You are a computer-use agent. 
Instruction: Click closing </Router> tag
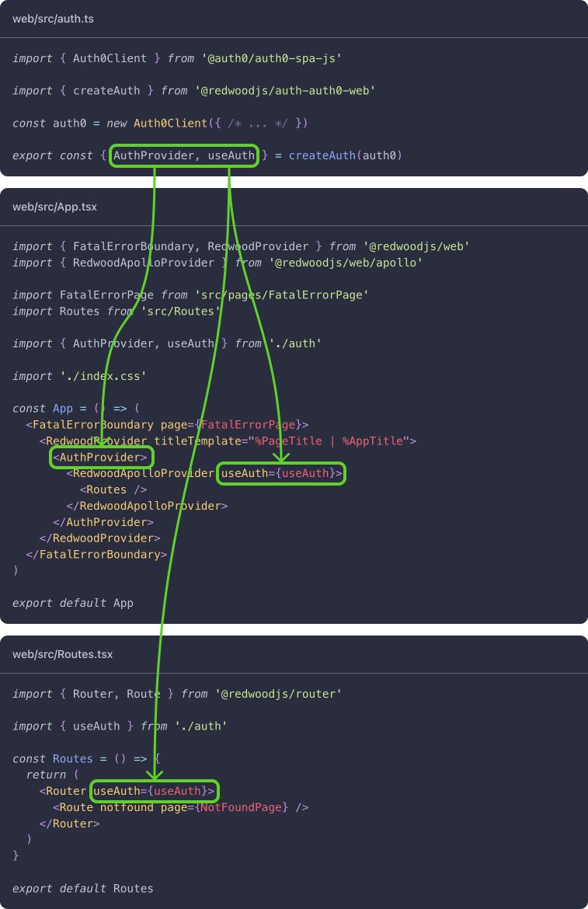pyautogui.click(x=69, y=824)
